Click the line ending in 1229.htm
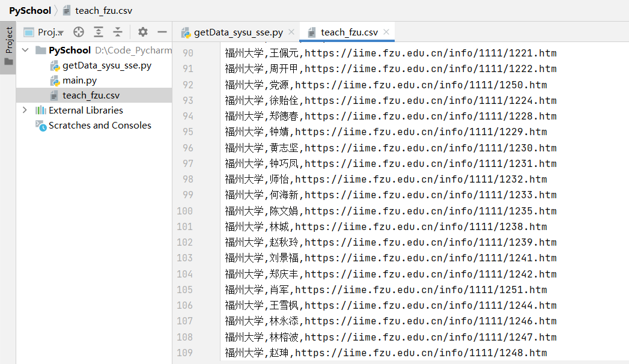Viewport: 629px width, 364px height. click(386, 132)
